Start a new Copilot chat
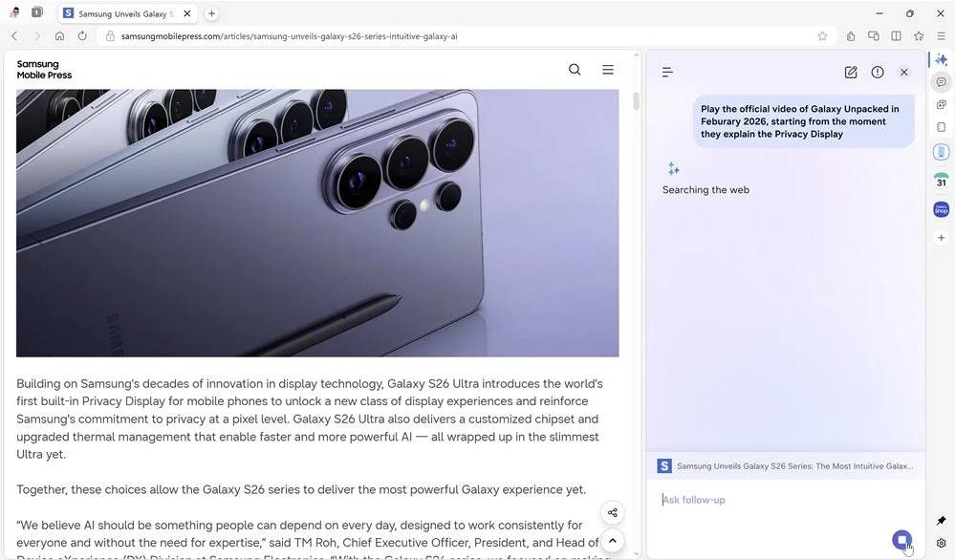The image size is (955, 560). pyautogui.click(x=851, y=72)
